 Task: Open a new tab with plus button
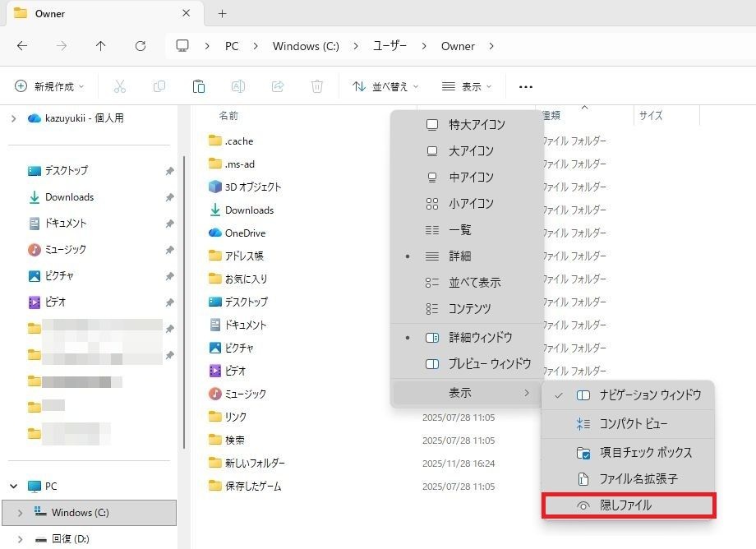tap(222, 14)
